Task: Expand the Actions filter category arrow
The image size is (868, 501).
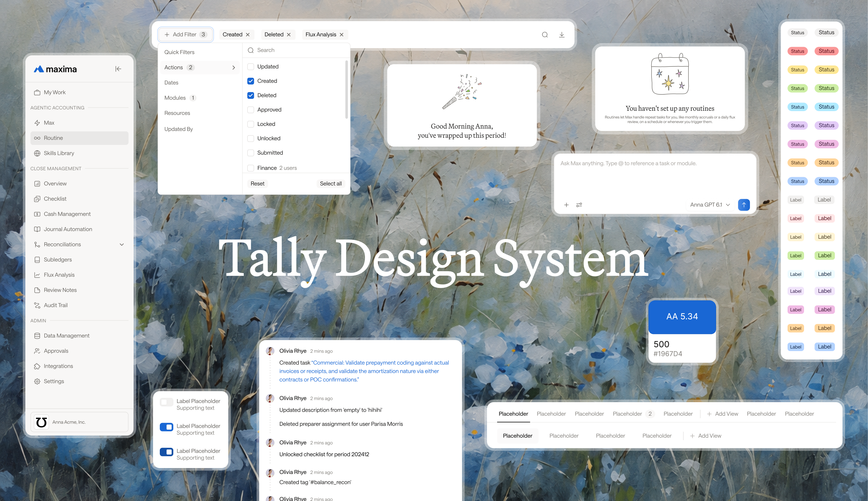Action: click(x=233, y=67)
